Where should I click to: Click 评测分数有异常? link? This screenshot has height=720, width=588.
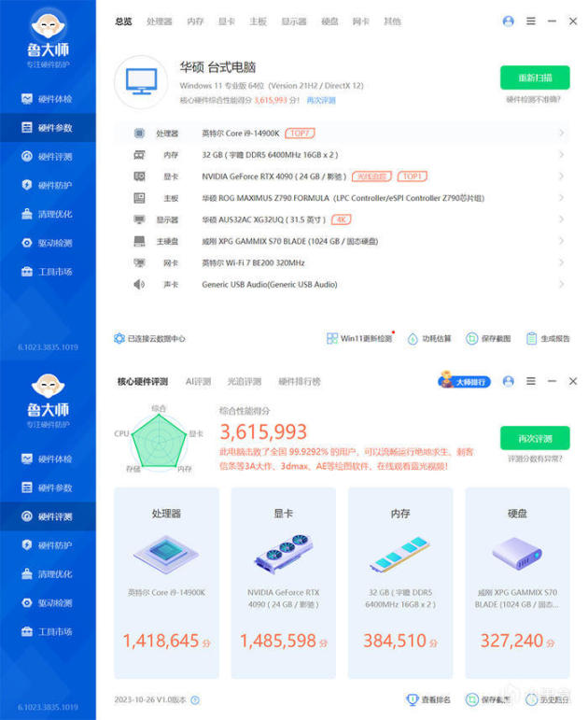pyautogui.click(x=535, y=459)
